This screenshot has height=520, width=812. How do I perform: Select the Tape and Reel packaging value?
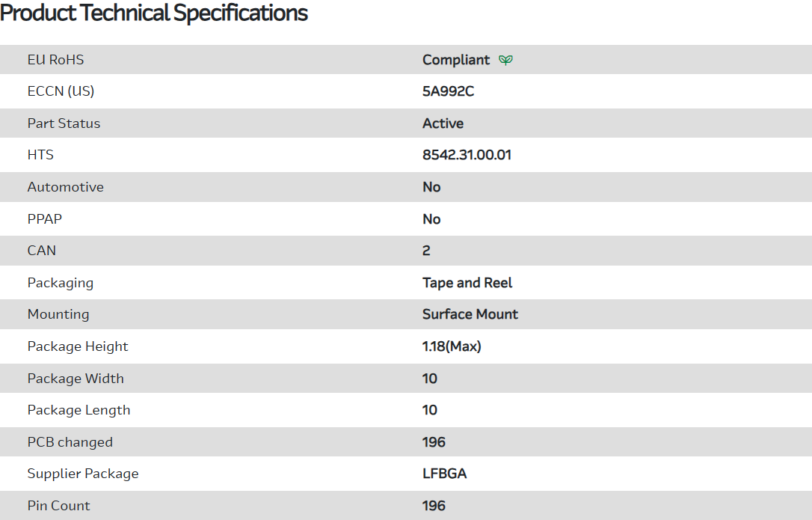pos(467,283)
